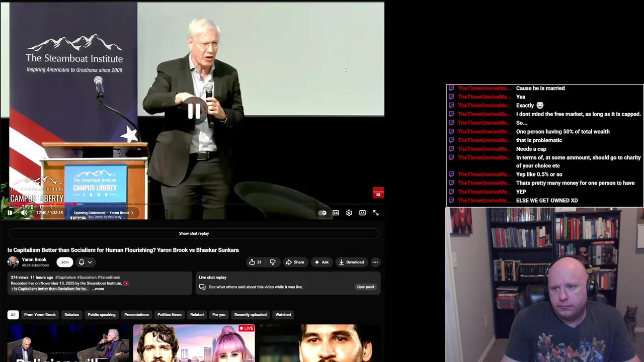This screenshot has height=362, width=644.
Task: Click chat message 'Yep like 0.5% or so'
Action: pyautogui.click(x=539, y=174)
